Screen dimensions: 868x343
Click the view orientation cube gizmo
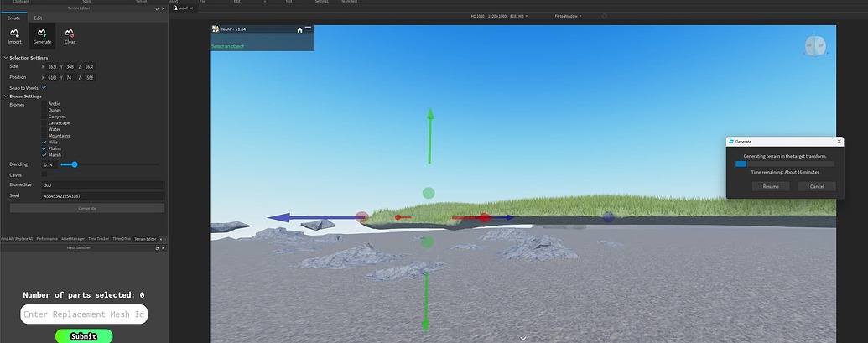click(x=815, y=46)
